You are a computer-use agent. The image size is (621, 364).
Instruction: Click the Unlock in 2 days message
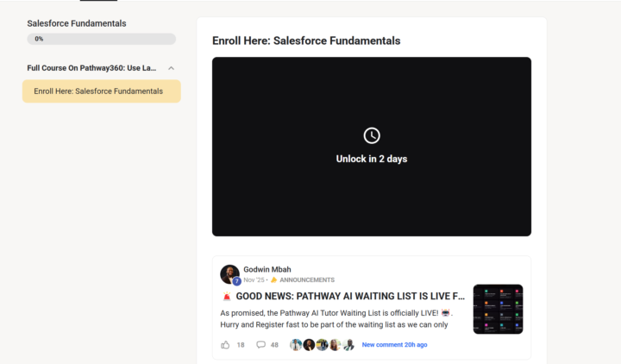tap(372, 159)
